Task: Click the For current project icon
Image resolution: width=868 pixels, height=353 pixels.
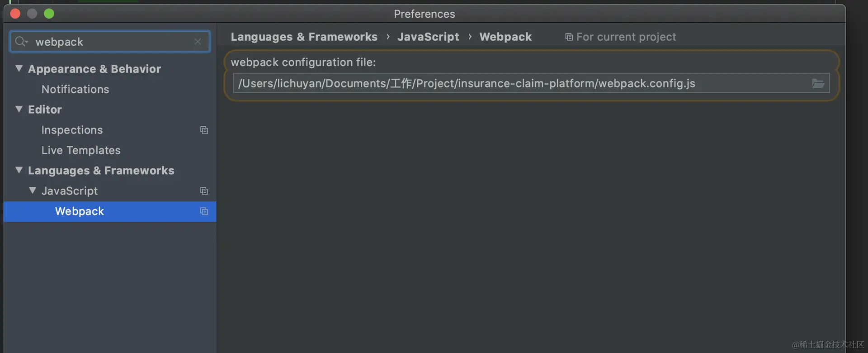Action: pyautogui.click(x=569, y=37)
